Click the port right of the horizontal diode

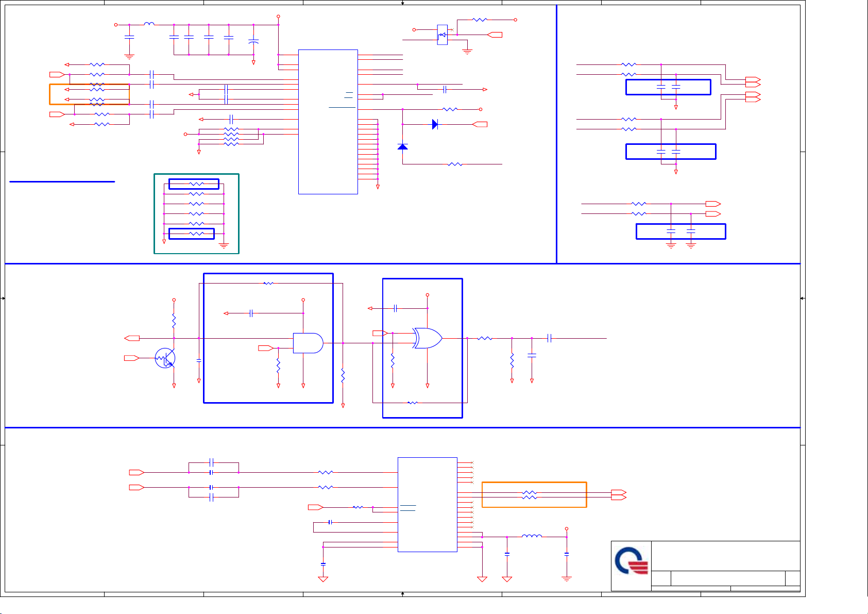point(480,124)
